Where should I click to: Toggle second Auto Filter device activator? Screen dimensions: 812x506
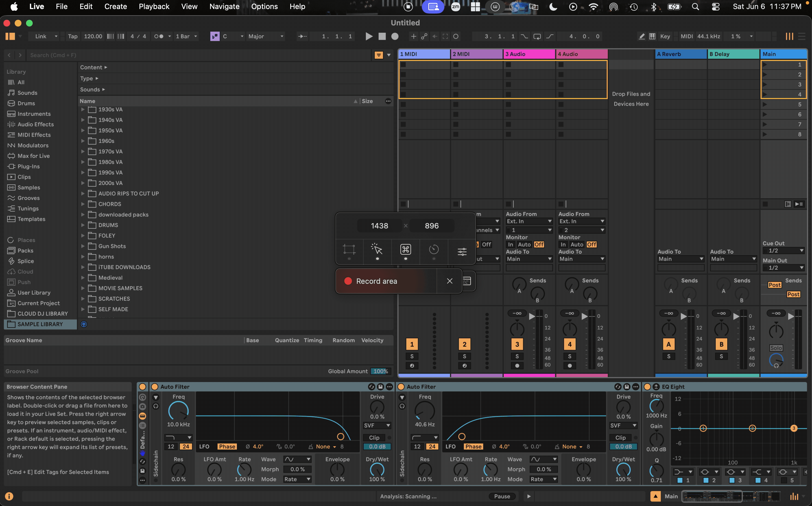401,387
